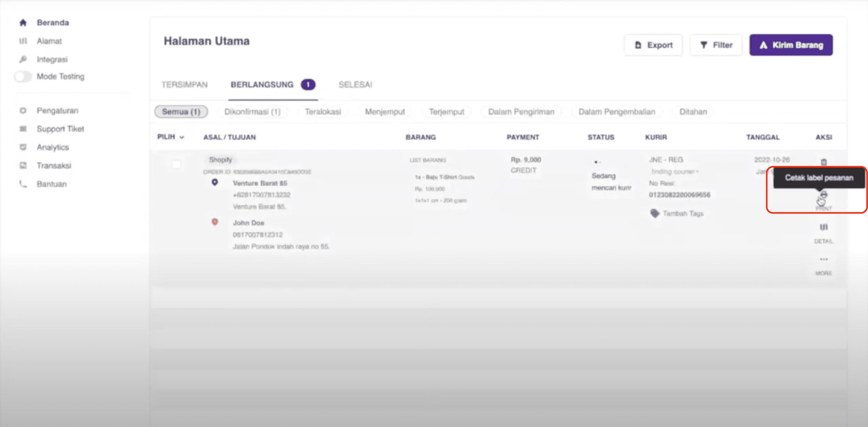
Task: Open Beranda from the sidebar home icon
Action: click(23, 23)
